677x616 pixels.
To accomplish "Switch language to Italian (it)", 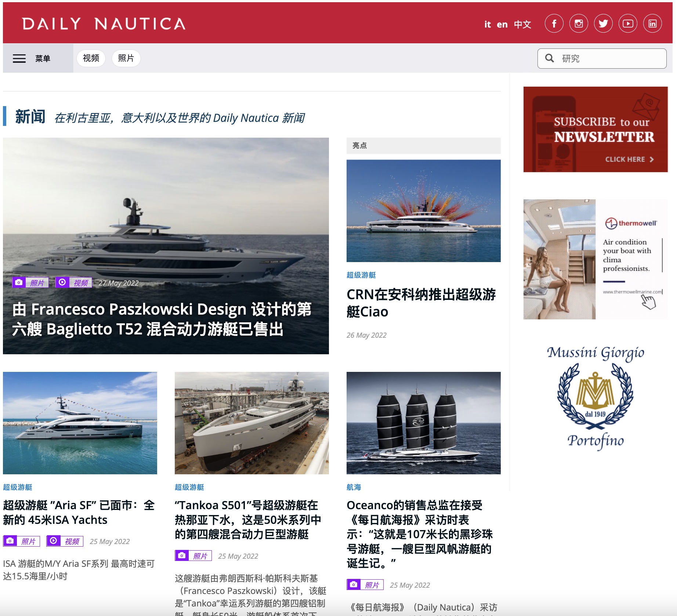I will click(x=487, y=24).
